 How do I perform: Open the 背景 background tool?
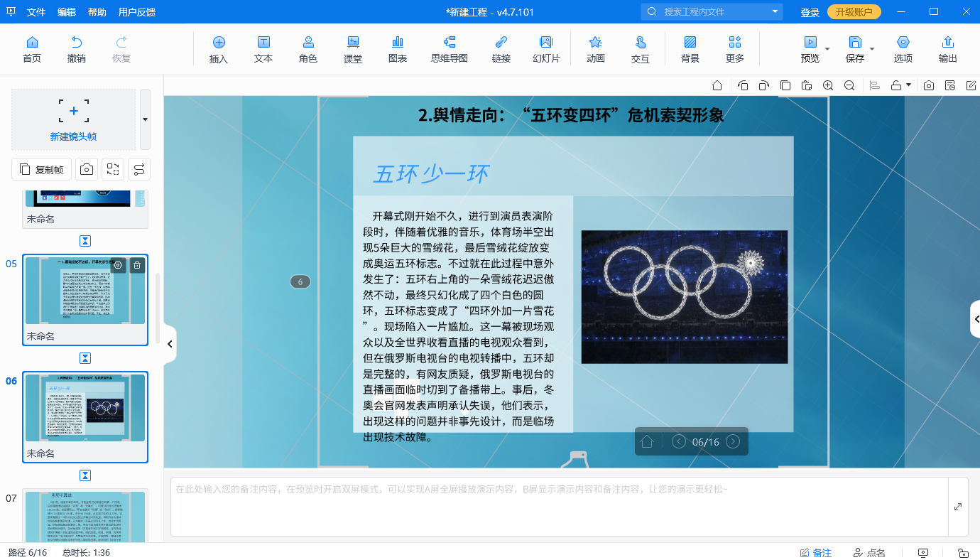pyautogui.click(x=690, y=49)
